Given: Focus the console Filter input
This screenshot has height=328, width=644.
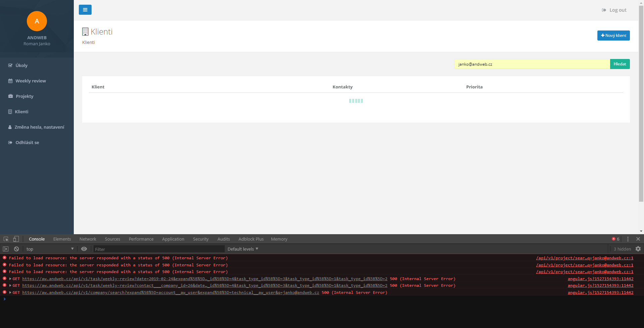Looking at the screenshot, I should 159,249.
